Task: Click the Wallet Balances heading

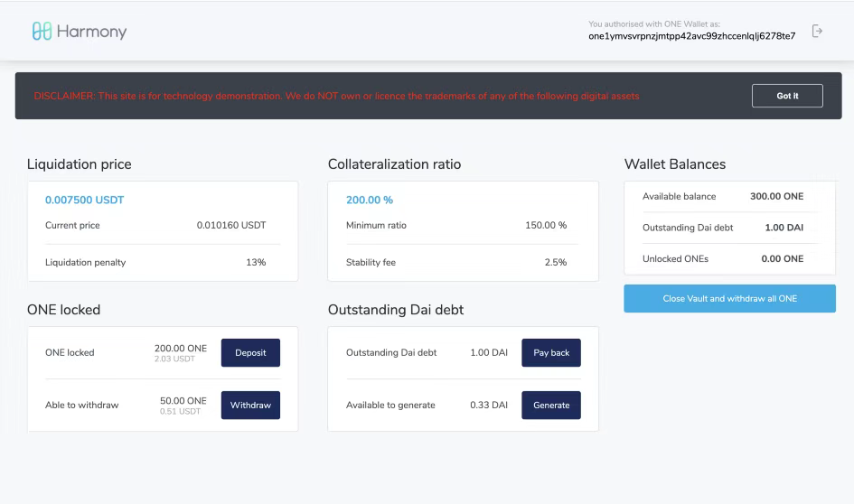Action: click(x=675, y=163)
